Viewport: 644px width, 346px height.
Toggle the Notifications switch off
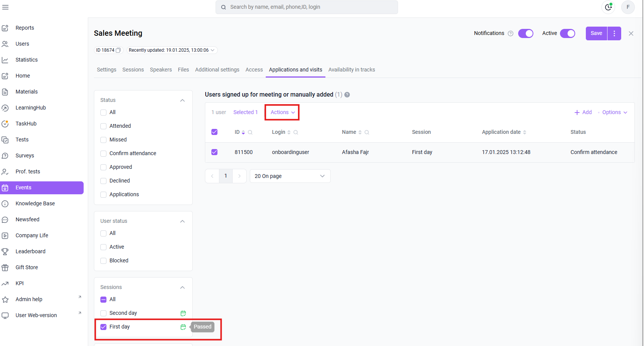pos(526,33)
